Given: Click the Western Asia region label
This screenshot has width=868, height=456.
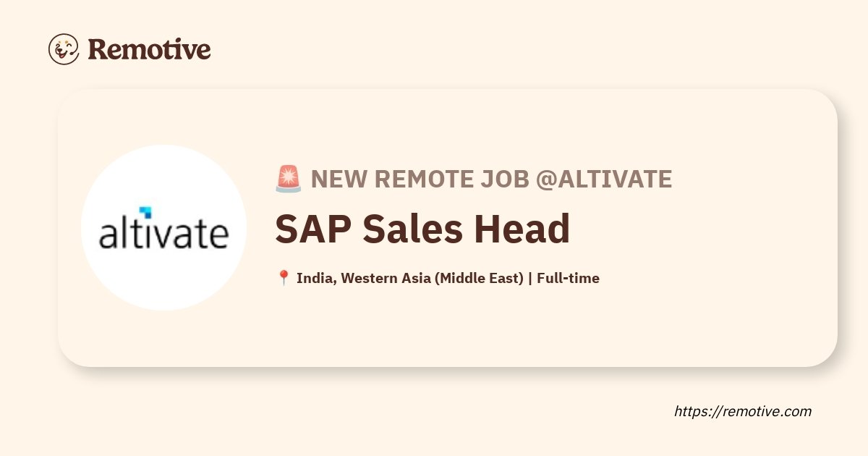Looking at the screenshot, I should (x=386, y=278).
